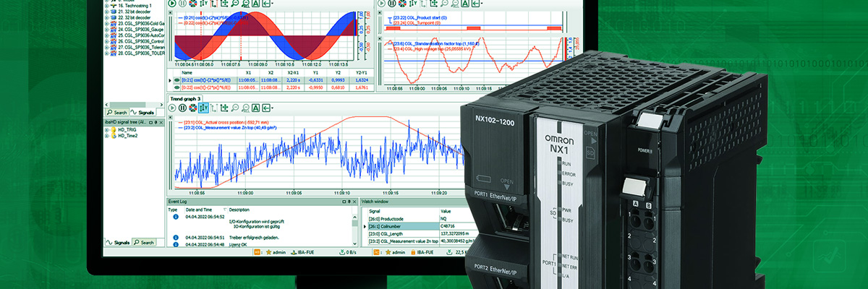Expand the '22. 32 bit decoder' tree node
Screen dimensions: 868x289
point(107,17)
